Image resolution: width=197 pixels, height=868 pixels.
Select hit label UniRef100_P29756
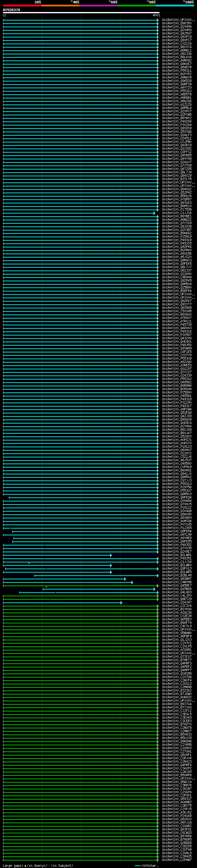tap(177, 487)
